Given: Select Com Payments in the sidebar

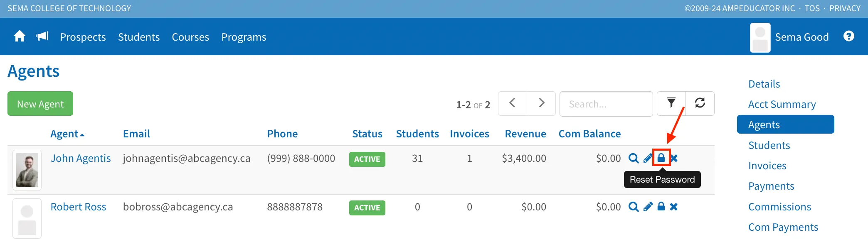Looking at the screenshot, I should pyautogui.click(x=783, y=227).
